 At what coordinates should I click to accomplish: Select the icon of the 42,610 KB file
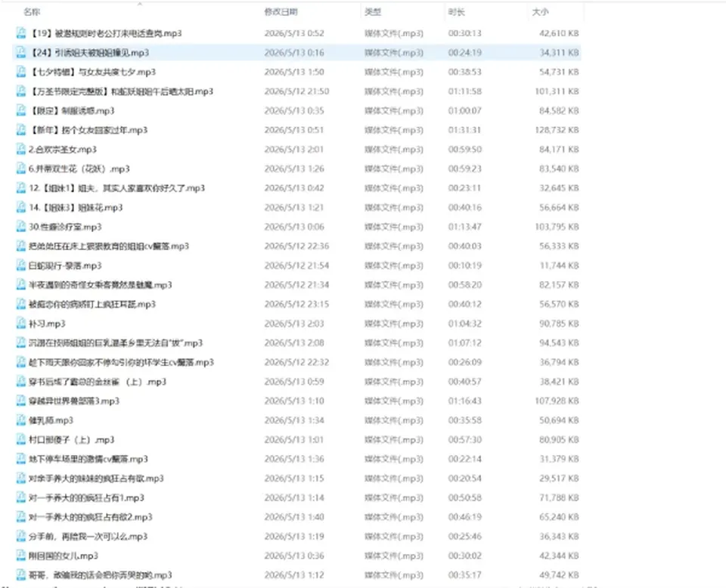(x=21, y=33)
